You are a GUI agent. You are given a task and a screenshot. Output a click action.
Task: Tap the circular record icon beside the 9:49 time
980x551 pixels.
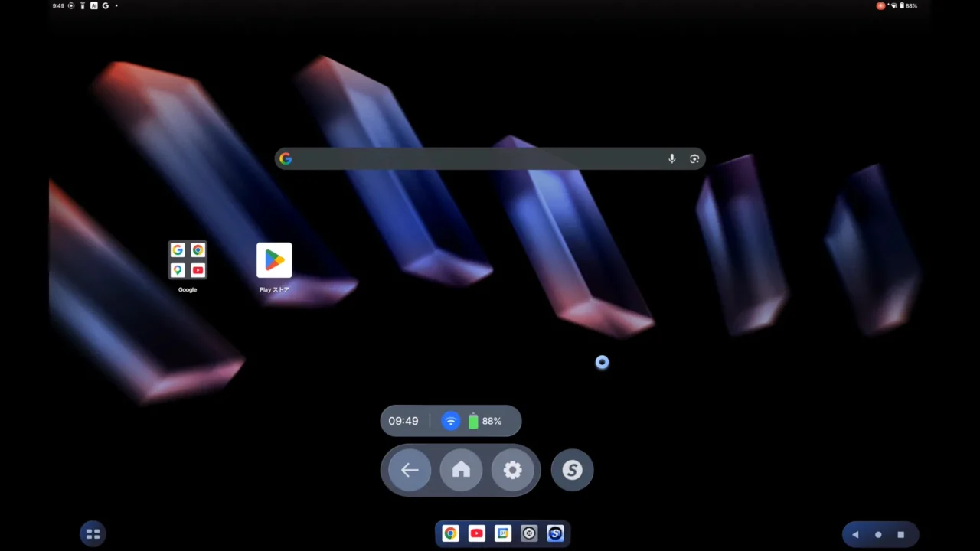pos(71,5)
